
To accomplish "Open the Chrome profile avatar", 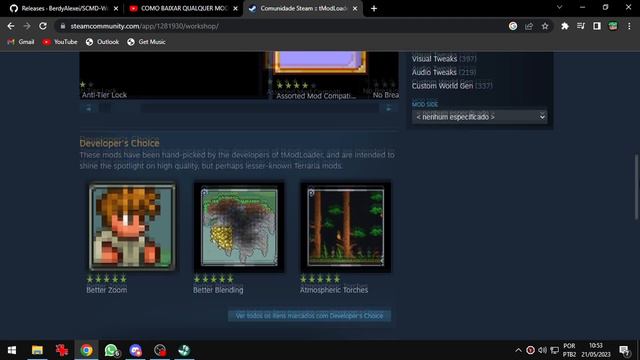I will pos(613,26).
